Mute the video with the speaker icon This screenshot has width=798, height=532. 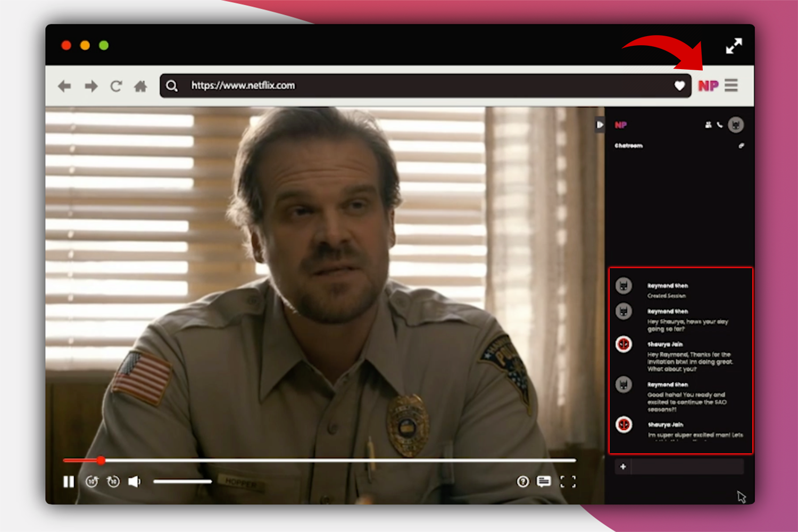click(x=134, y=482)
